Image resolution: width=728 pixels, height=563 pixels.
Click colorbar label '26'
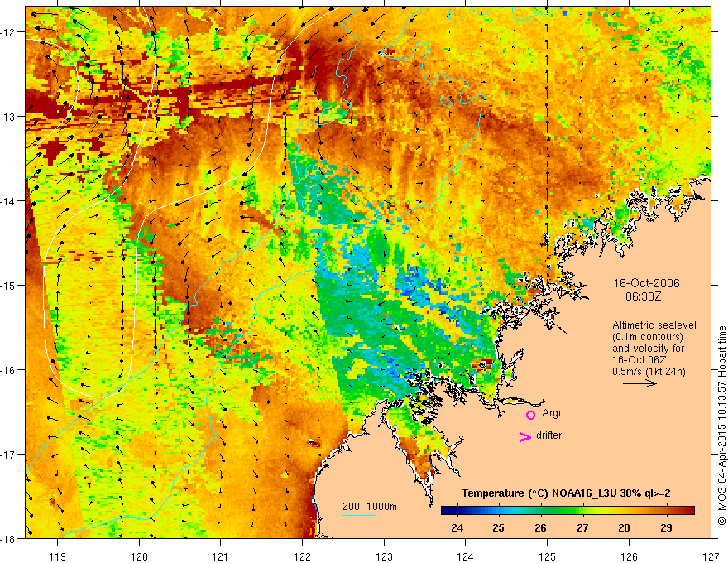coord(540,527)
